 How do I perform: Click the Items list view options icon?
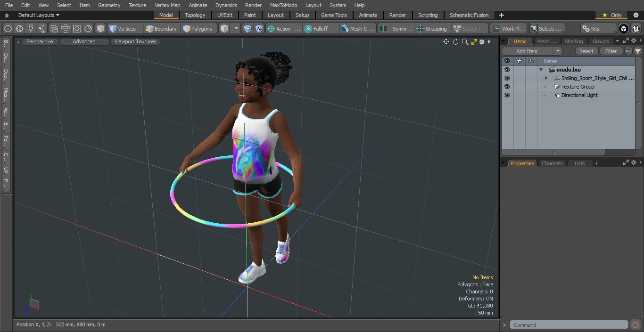click(x=628, y=51)
